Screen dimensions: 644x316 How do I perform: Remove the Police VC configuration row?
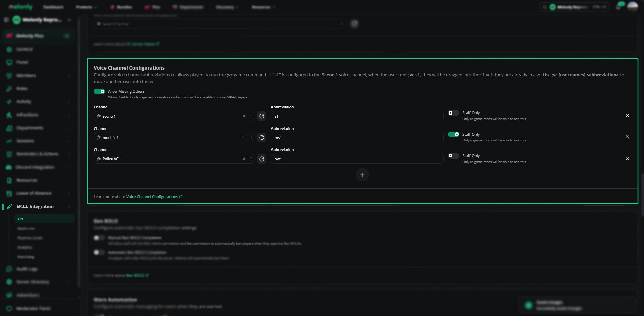point(627,159)
